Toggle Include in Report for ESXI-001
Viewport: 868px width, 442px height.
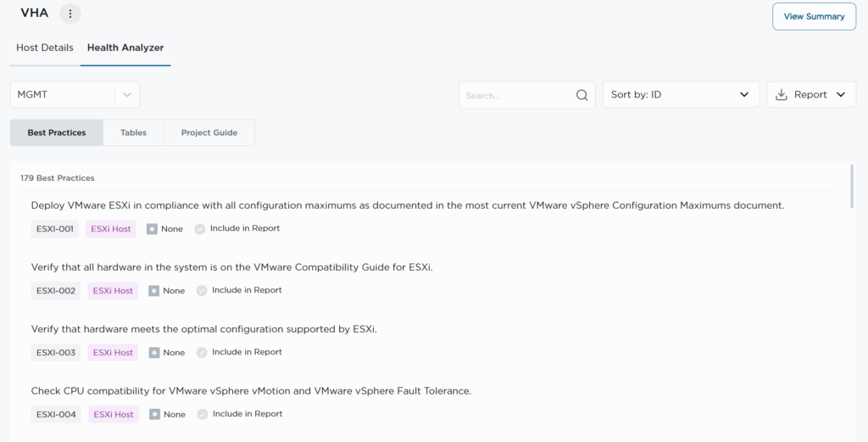click(x=200, y=229)
